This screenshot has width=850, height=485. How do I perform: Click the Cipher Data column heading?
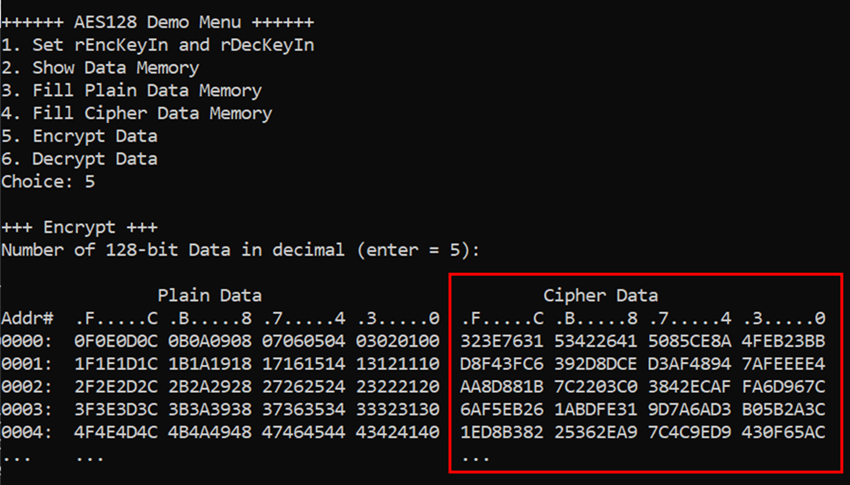pos(601,295)
